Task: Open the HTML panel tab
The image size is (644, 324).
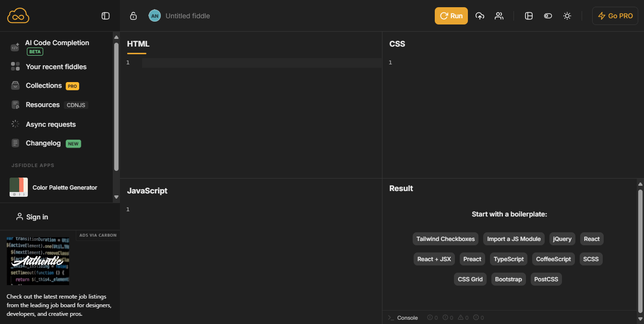Action: tap(138, 44)
